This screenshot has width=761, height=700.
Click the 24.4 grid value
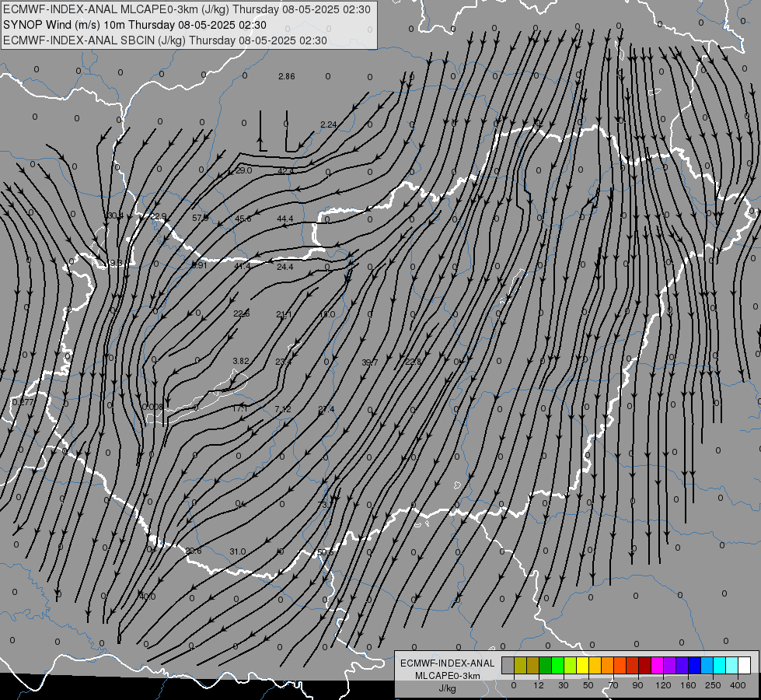[x=285, y=267]
